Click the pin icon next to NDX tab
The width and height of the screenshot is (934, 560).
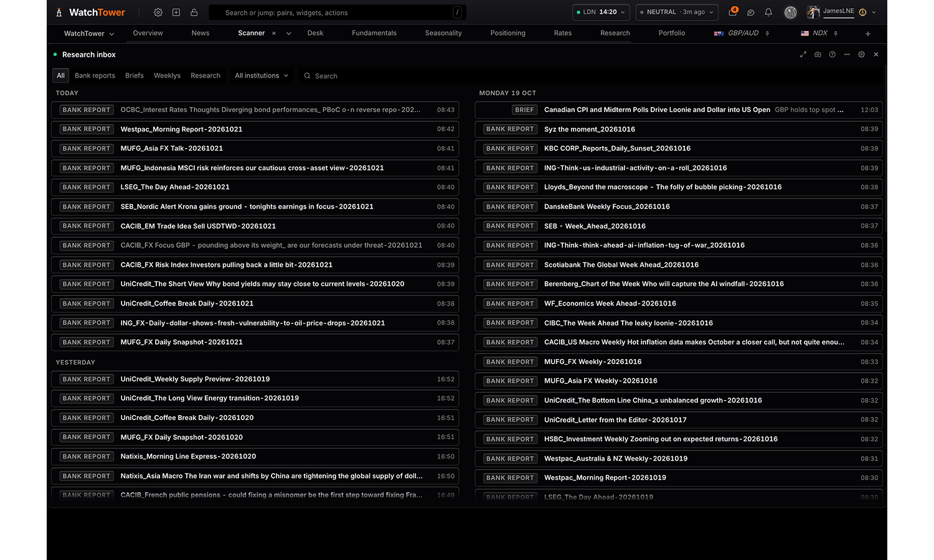click(x=836, y=34)
